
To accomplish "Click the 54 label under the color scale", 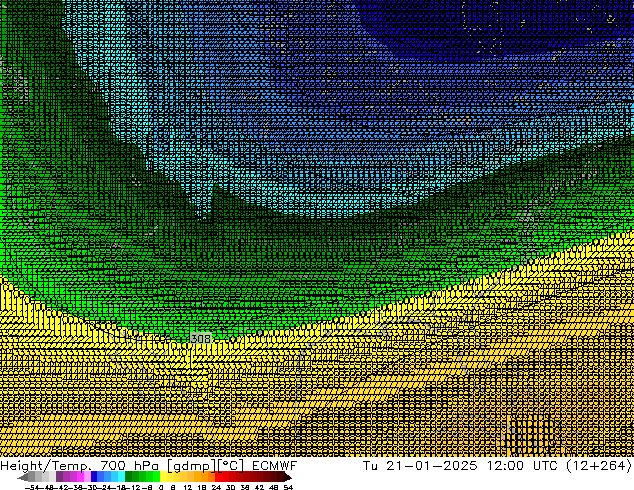I will tap(288, 488).
